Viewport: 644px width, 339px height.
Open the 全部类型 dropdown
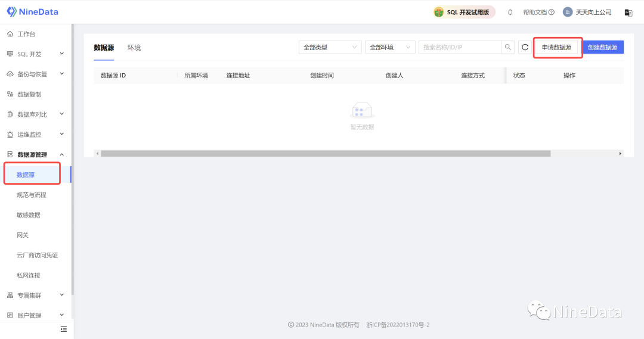(x=330, y=47)
